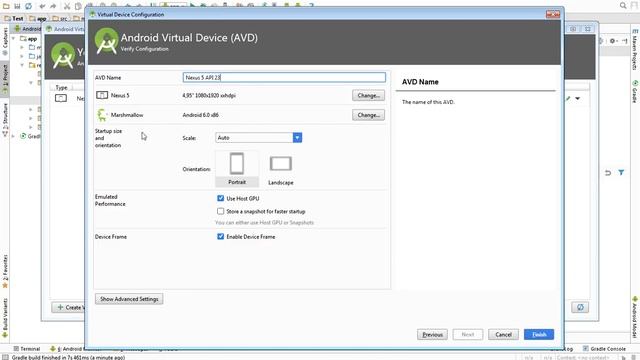The width and height of the screenshot is (640, 360).
Task: Select Portrait orientation
Action: pyautogui.click(x=237, y=169)
